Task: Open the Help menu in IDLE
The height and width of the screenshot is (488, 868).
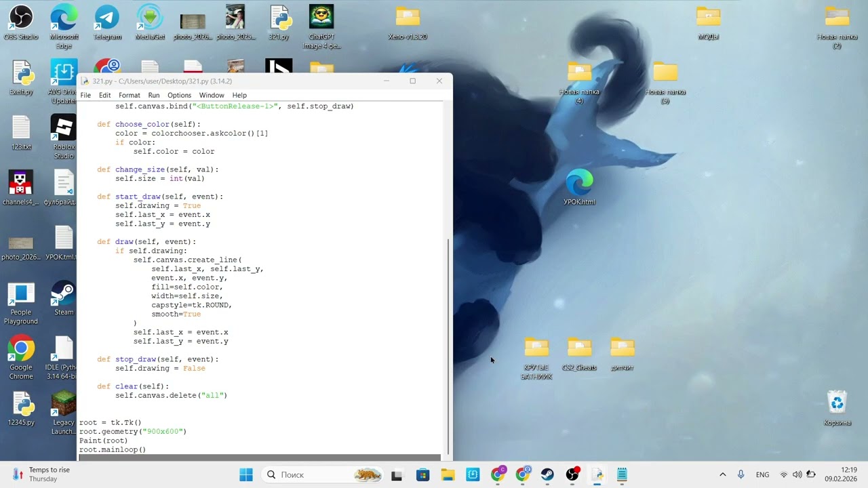Action: (239, 96)
